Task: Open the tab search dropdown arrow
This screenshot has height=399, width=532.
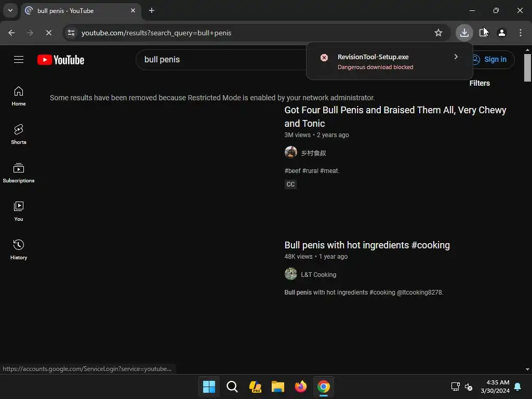Action: click(x=10, y=10)
